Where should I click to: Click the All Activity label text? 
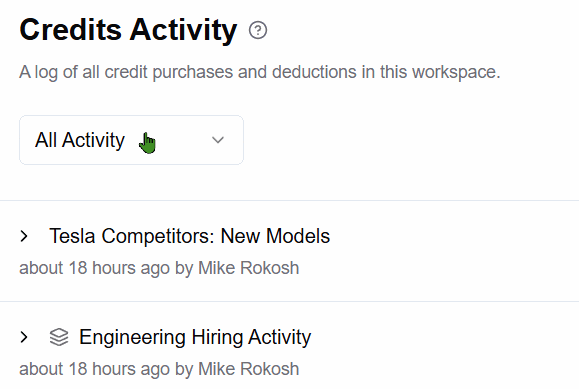point(80,140)
